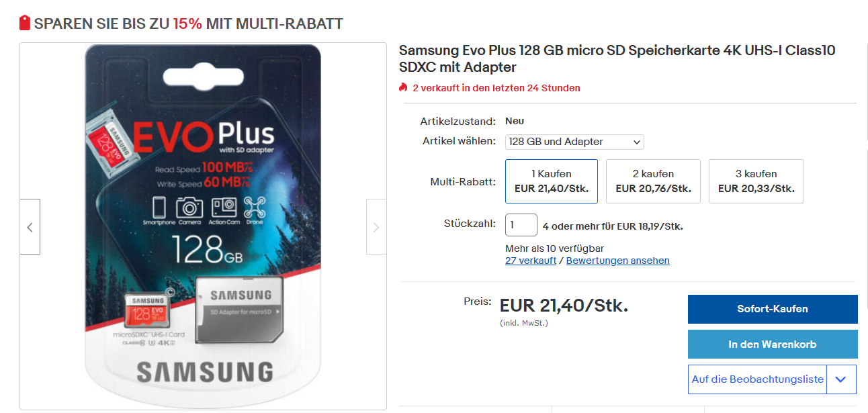Image resolution: width=868 pixels, height=413 pixels.
Task: Click the Sofort-Kaufen button
Action: coord(773,309)
